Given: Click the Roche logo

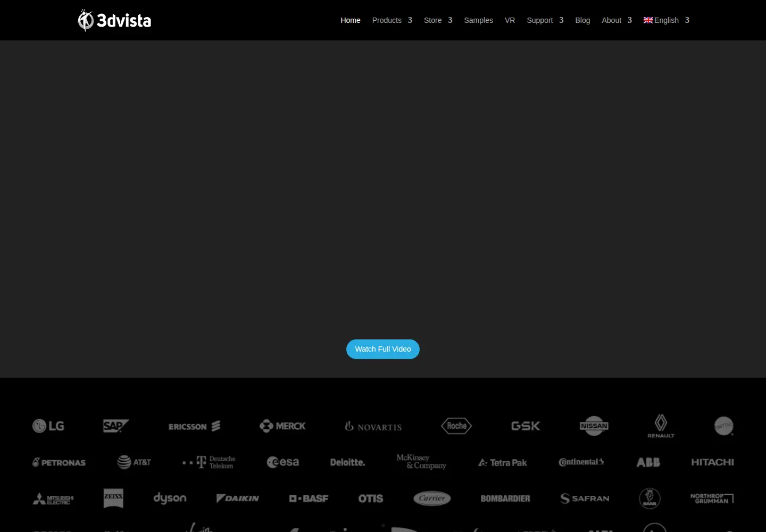Looking at the screenshot, I should click(x=456, y=426).
